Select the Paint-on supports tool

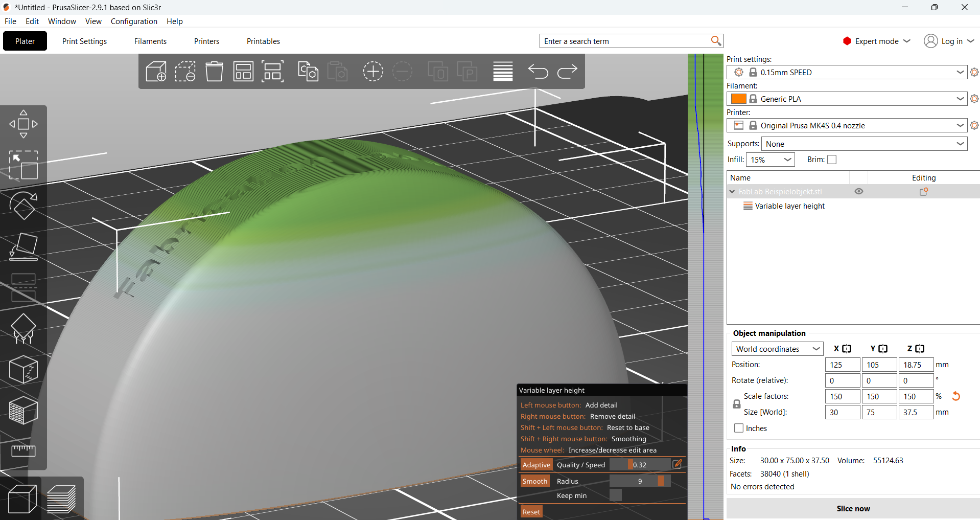(x=24, y=329)
